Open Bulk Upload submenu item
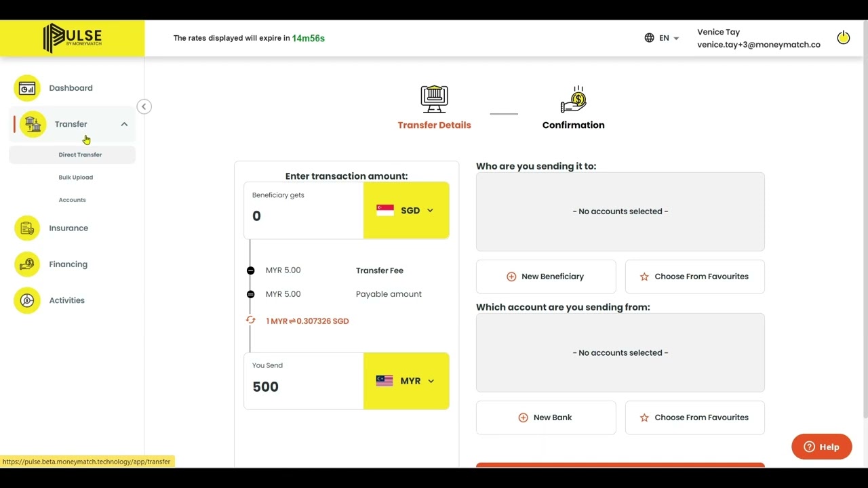The image size is (868, 488). click(76, 178)
